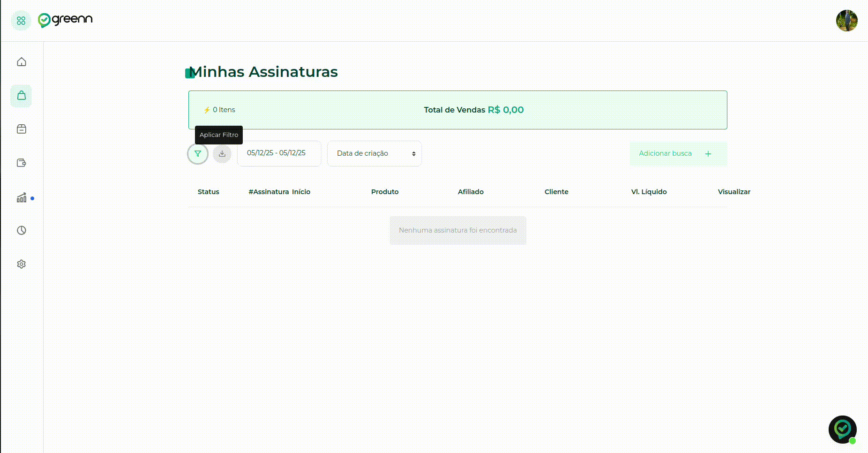The image size is (868, 453).
Task: Go to the Home sidebar icon
Action: (22, 62)
